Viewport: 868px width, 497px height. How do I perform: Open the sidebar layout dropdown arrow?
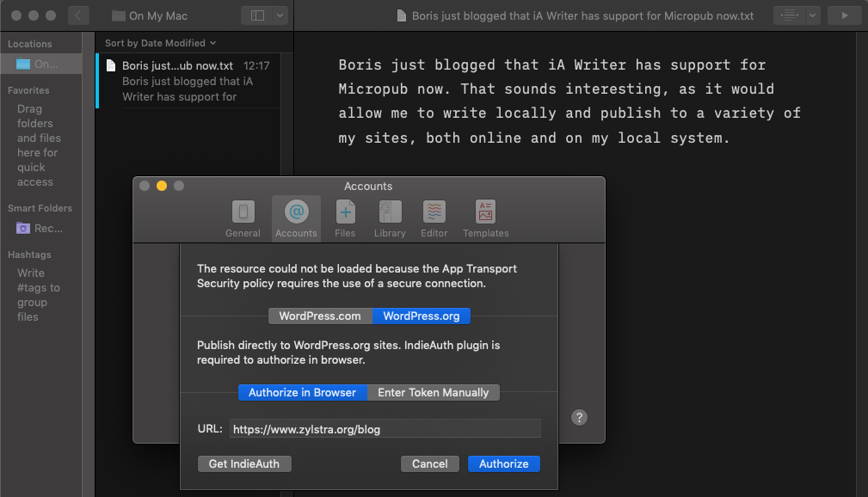(x=280, y=15)
